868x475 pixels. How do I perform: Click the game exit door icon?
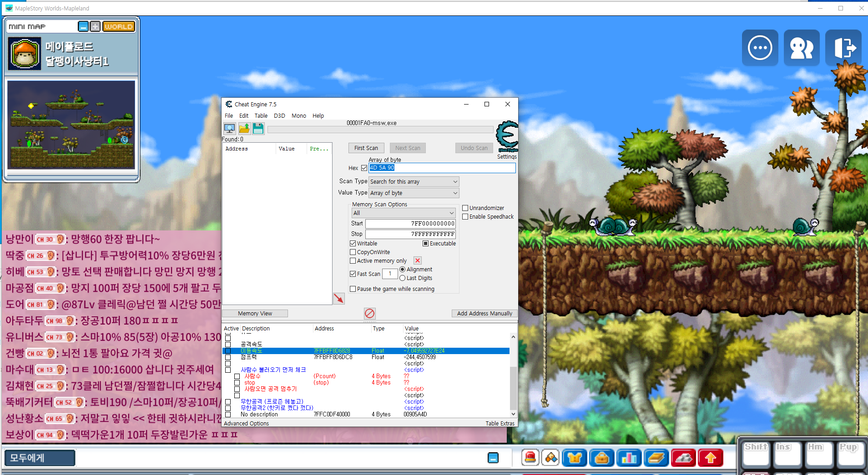(843, 48)
